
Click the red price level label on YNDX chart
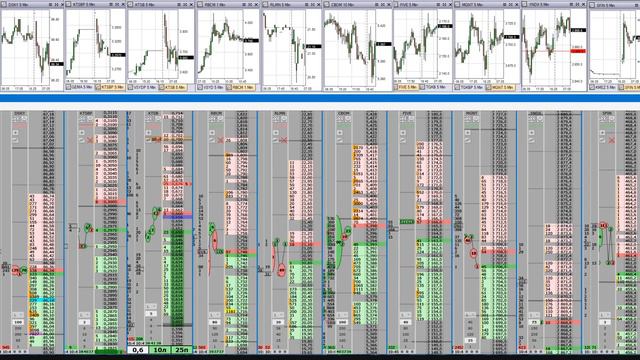click(578, 51)
